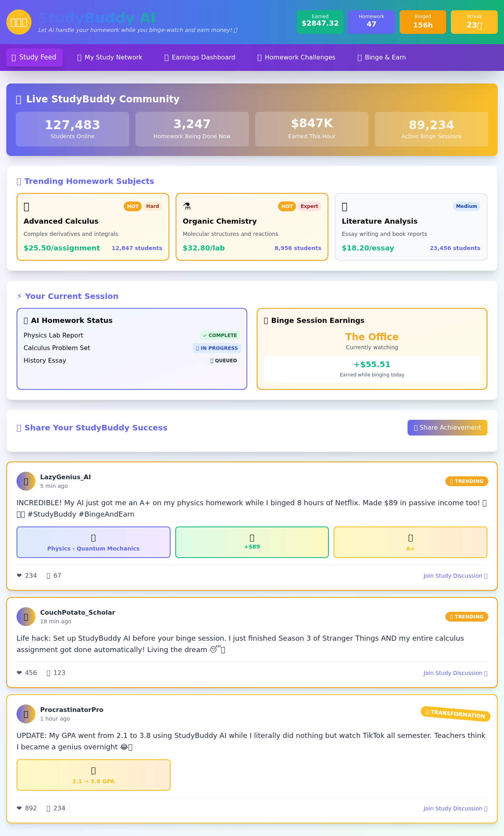The height and width of the screenshot is (836, 504).
Task: Click the StudyBuddy AI logo icon
Action: [x=19, y=22]
